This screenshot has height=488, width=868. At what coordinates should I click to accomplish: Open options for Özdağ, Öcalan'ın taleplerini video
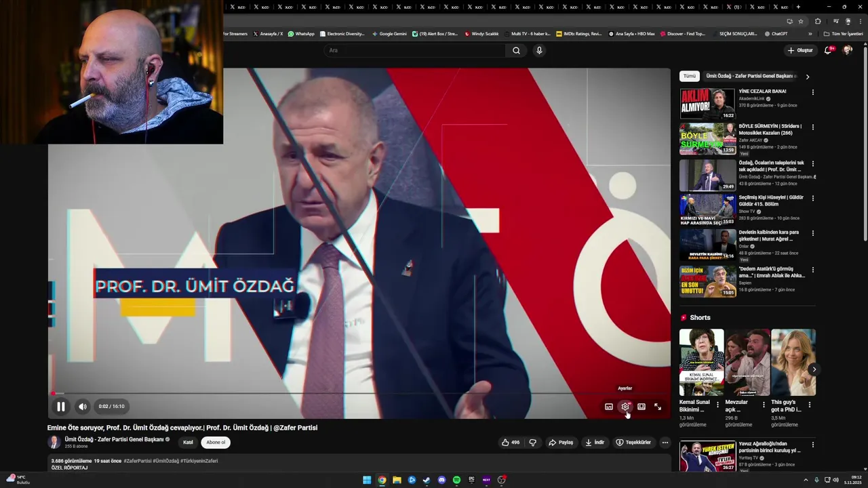click(813, 164)
